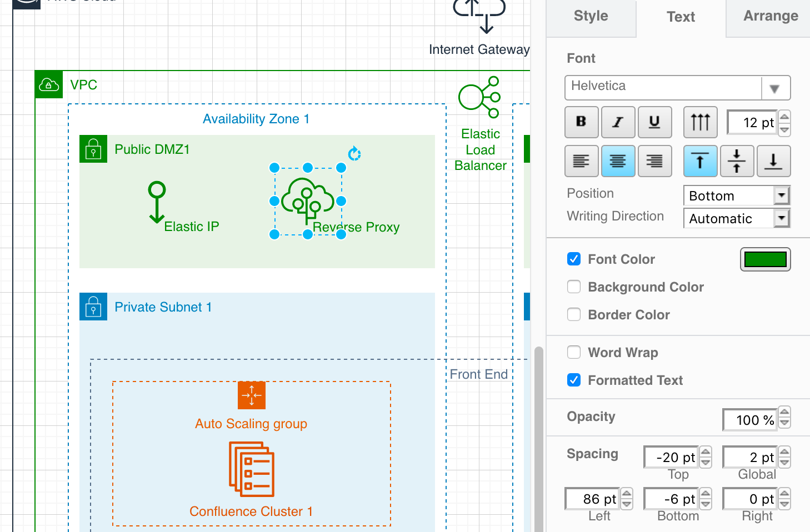Turn on Word Wrap
Viewport: 810px width, 532px height.
[573, 352]
